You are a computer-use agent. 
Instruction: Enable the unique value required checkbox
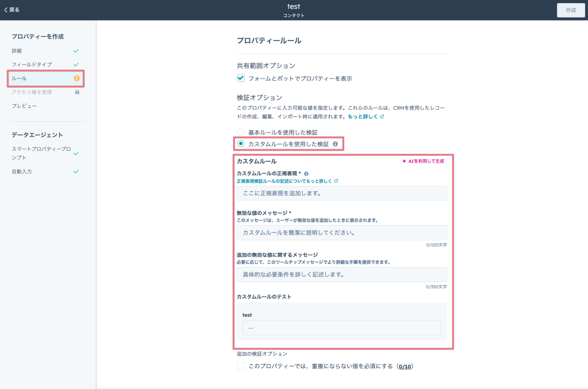pos(241,366)
